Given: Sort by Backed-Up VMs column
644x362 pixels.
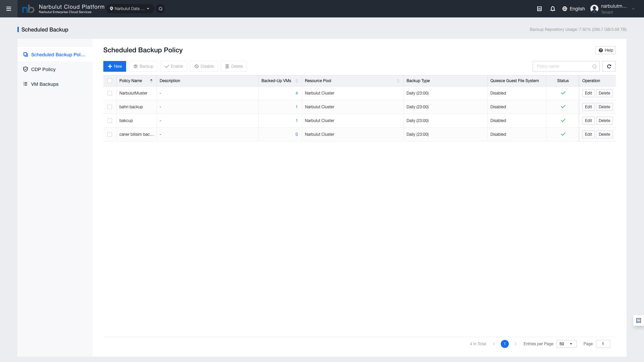Looking at the screenshot, I should click(297, 81).
